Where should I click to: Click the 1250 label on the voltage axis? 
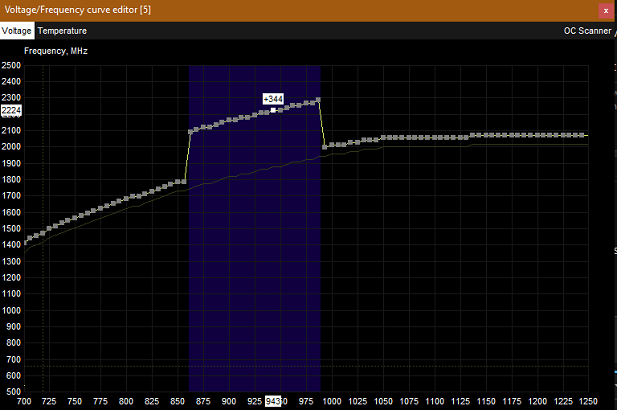tap(588, 401)
